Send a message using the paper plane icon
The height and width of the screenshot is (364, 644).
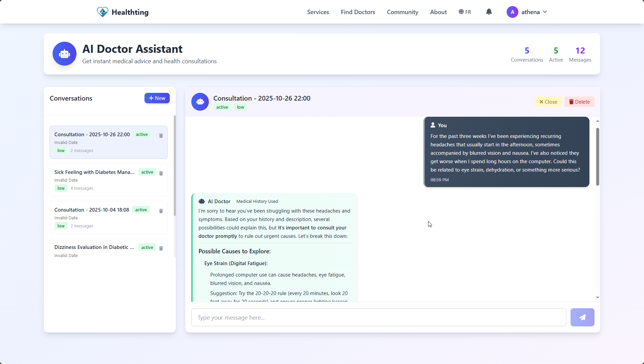coord(582,317)
